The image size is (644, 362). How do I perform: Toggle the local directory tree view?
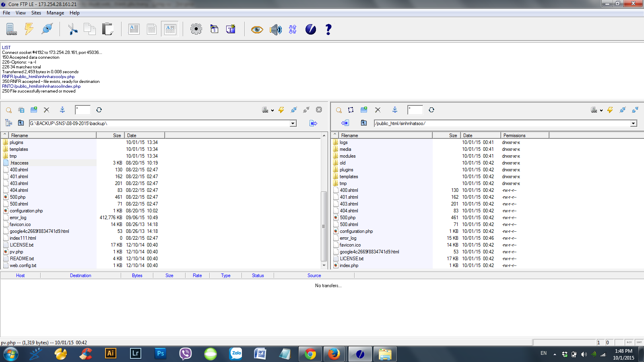(8, 123)
